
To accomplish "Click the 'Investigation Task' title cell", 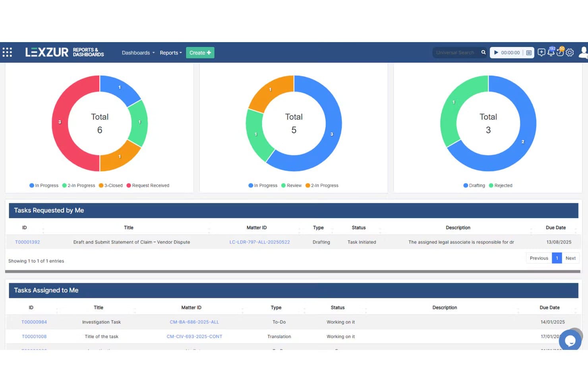I will point(101,322).
